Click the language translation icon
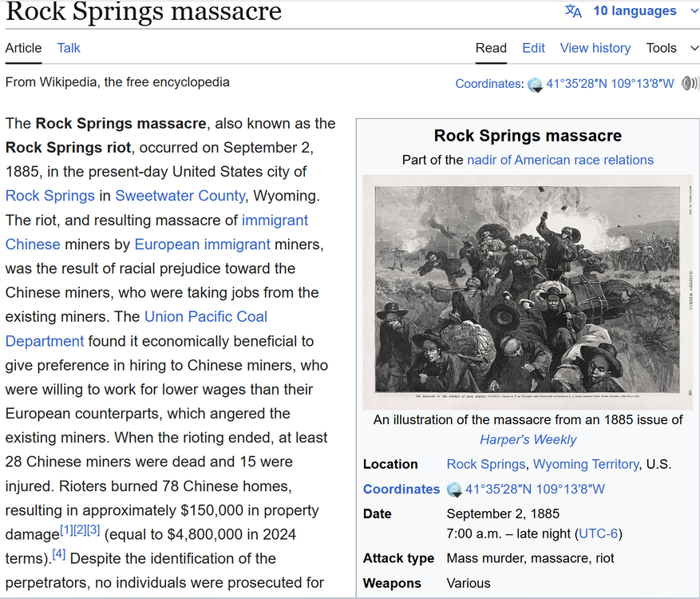Screen dimensions: 700x599 [573, 11]
